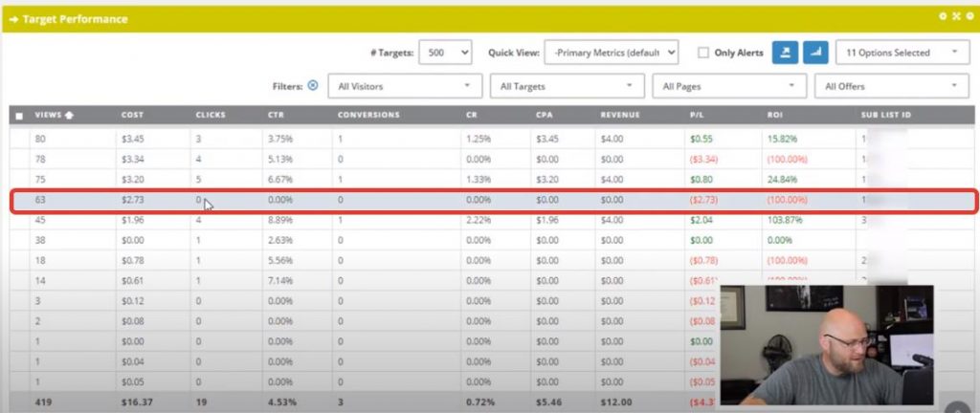Click the 18 views cell

pyautogui.click(x=39, y=261)
